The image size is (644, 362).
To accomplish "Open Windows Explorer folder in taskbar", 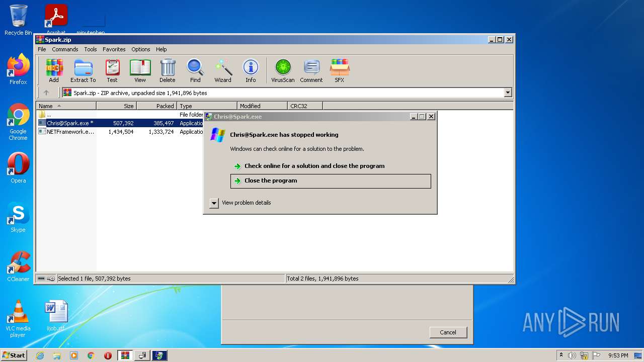I will pyautogui.click(x=57, y=355).
